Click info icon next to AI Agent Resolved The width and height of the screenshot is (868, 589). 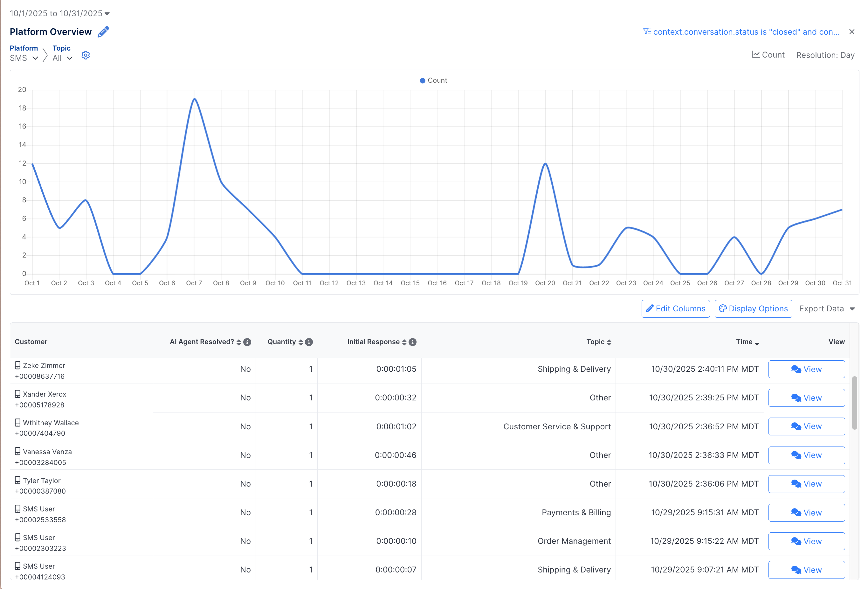(247, 342)
